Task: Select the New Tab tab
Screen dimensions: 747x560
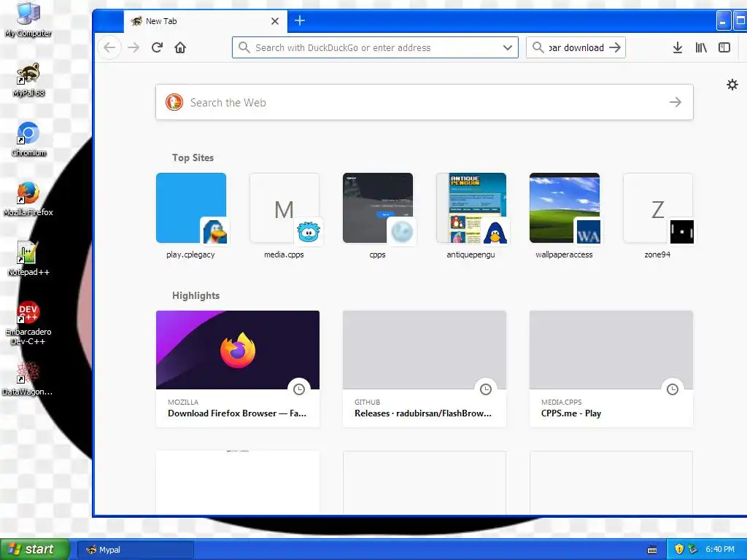Action: click(205, 21)
